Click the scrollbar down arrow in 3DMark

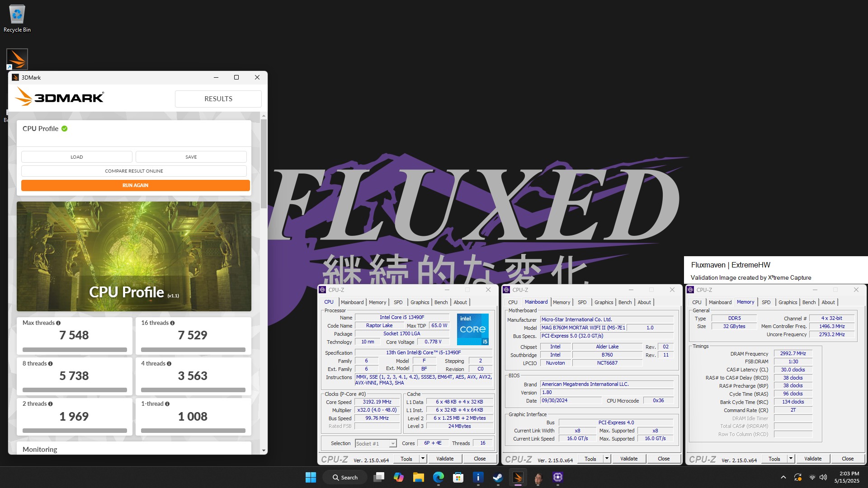[x=264, y=450]
